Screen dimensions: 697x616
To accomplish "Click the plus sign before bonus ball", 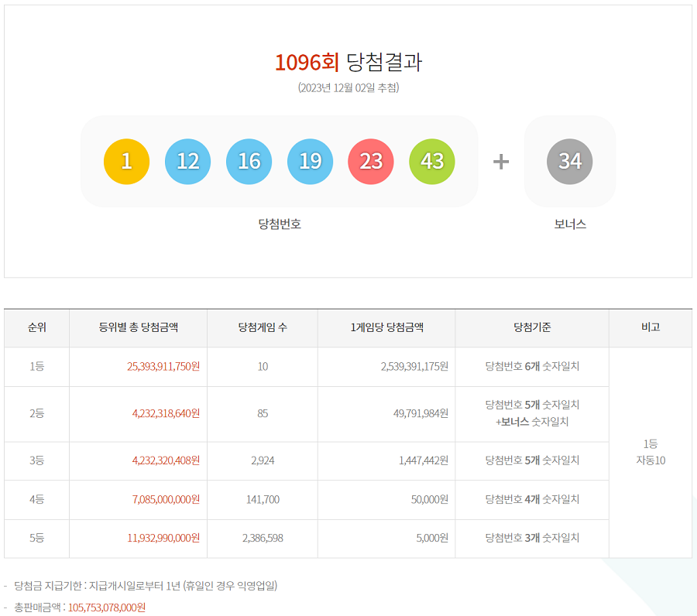I will tap(501, 161).
